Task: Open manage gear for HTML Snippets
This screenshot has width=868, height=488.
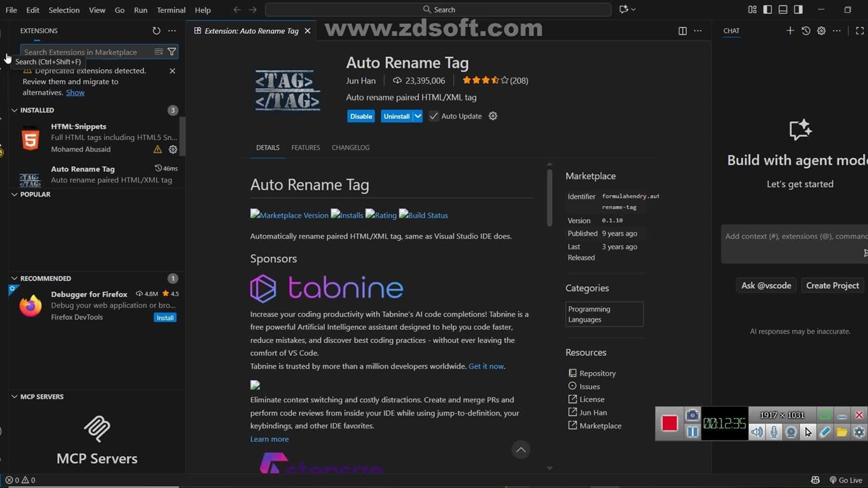Action: click(x=173, y=149)
